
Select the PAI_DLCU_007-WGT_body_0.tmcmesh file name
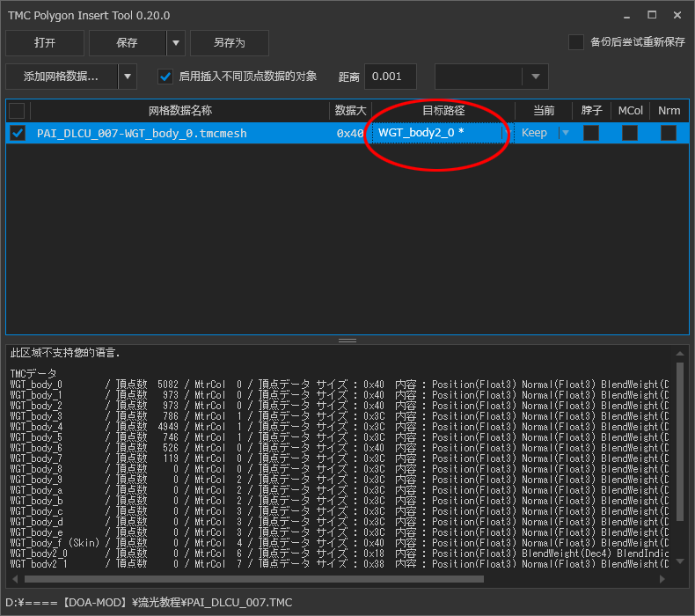142,133
